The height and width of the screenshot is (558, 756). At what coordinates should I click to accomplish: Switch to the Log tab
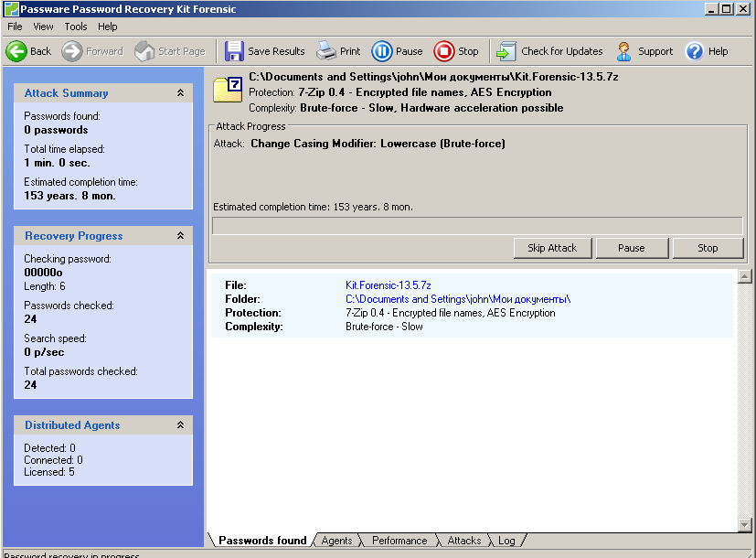506,540
